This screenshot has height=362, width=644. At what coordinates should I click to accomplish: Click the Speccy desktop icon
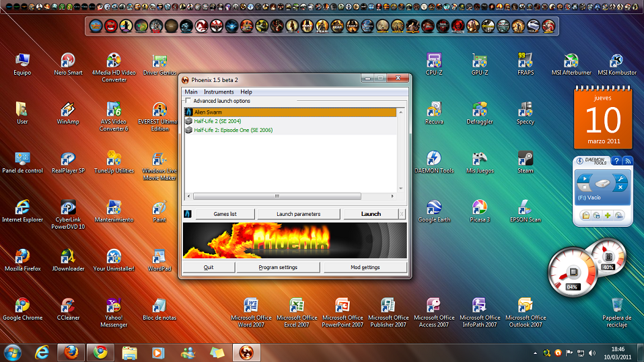pyautogui.click(x=526, y=113)
